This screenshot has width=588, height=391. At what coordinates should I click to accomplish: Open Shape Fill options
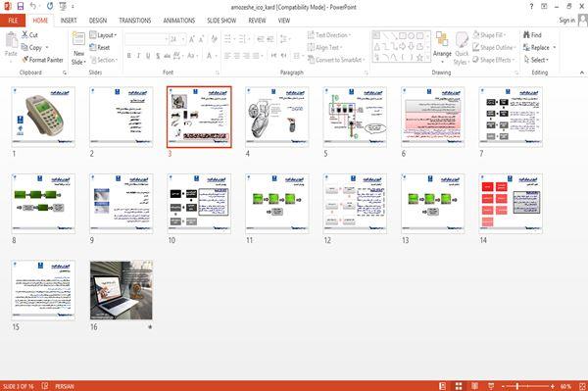pyautogui.click(x=489, y=35)
